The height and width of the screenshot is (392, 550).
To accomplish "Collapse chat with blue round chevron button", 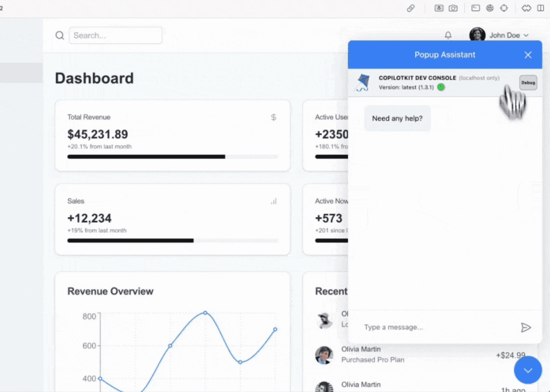I will pos(528,370).
